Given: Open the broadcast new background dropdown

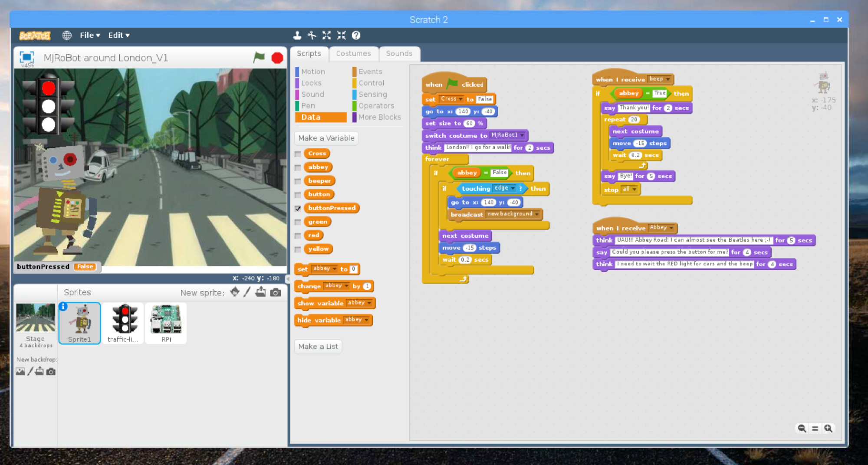Looking at the screenshot, I should [x=537, y=214].
